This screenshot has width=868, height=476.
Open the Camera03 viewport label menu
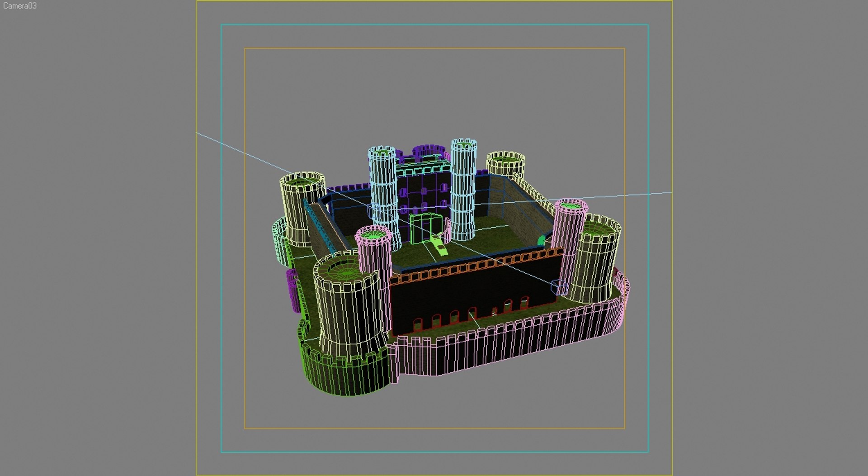point(20,6)
